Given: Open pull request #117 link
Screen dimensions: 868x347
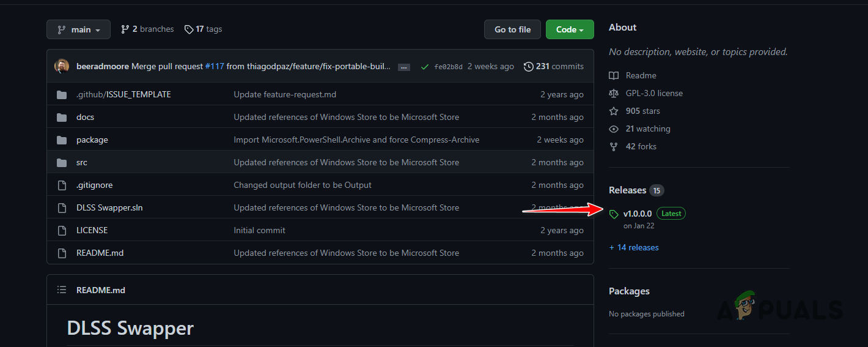Looking at the screenshot, I should tap(215, 66).
